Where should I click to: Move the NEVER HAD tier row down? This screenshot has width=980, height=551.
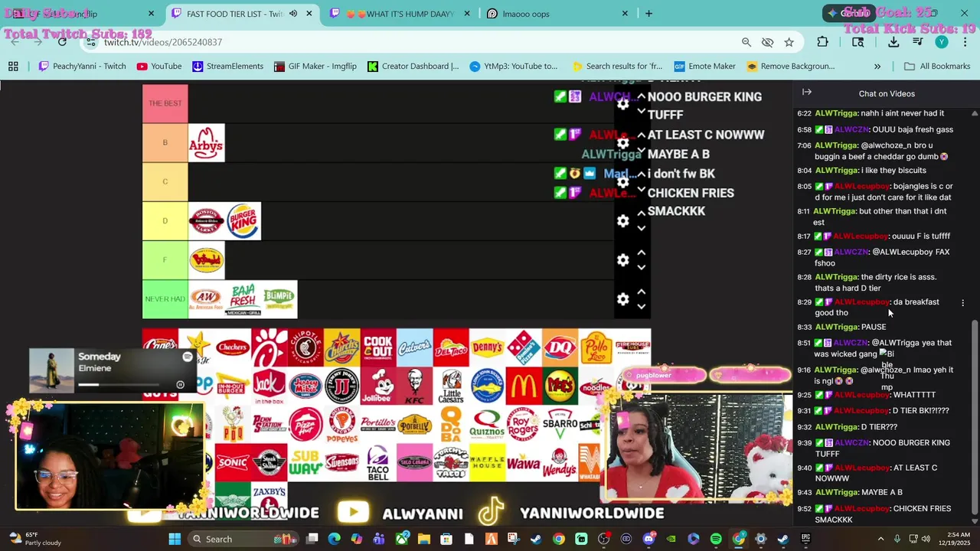[x=642, y=307]
